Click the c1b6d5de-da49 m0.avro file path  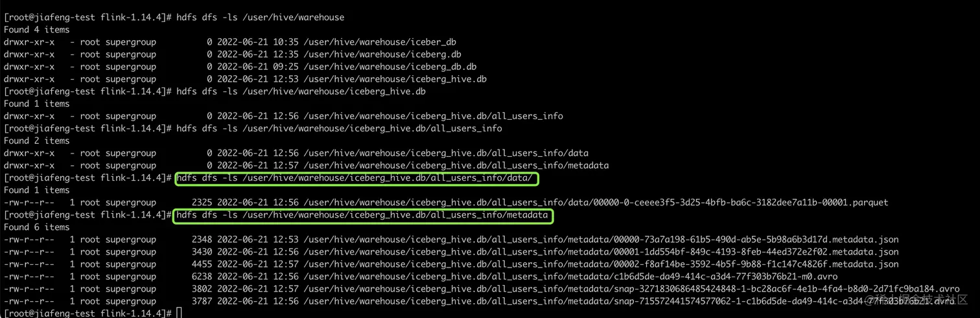pos(570,277)
